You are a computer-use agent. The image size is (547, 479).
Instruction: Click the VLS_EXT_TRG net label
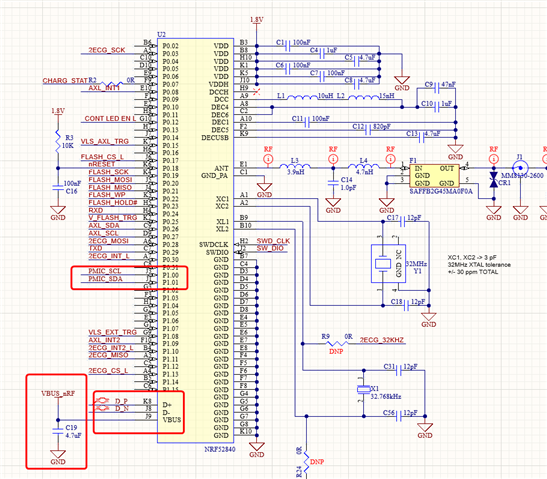112,332
